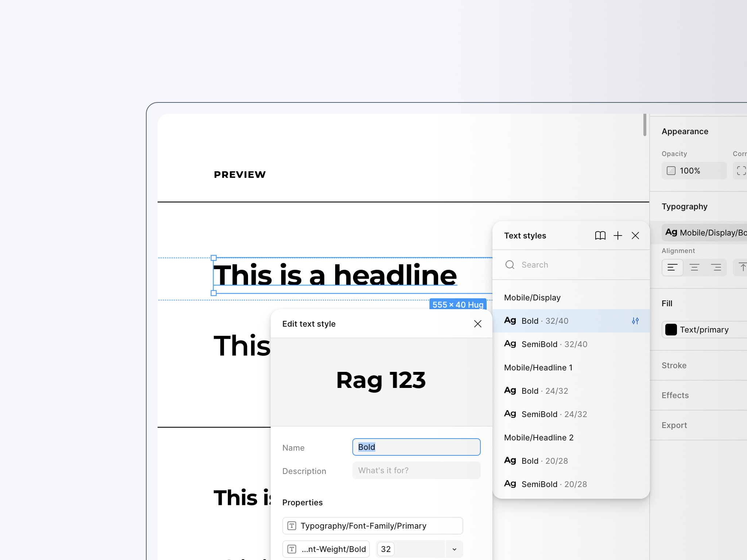Click the search magnifier in Text styles panel
This screenshot has width=747, height=560.
510,265
